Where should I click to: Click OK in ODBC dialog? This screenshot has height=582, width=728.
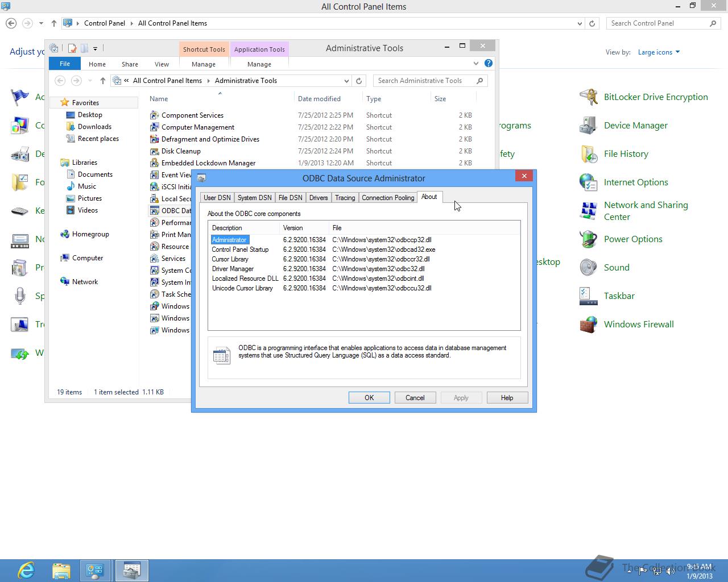click(369, 398)
